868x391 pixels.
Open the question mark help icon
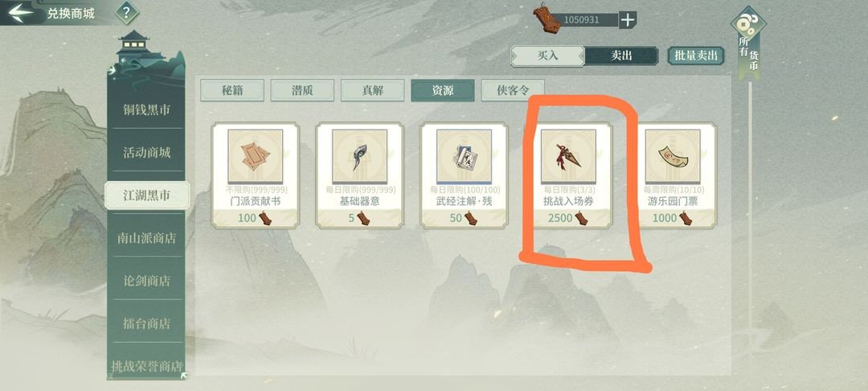[127, 12]
